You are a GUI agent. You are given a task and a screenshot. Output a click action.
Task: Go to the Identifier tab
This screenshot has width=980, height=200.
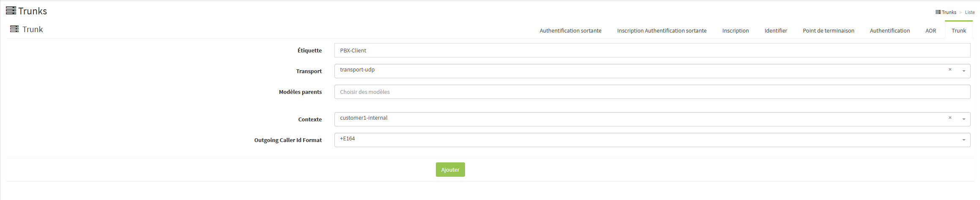coord(776,30)
